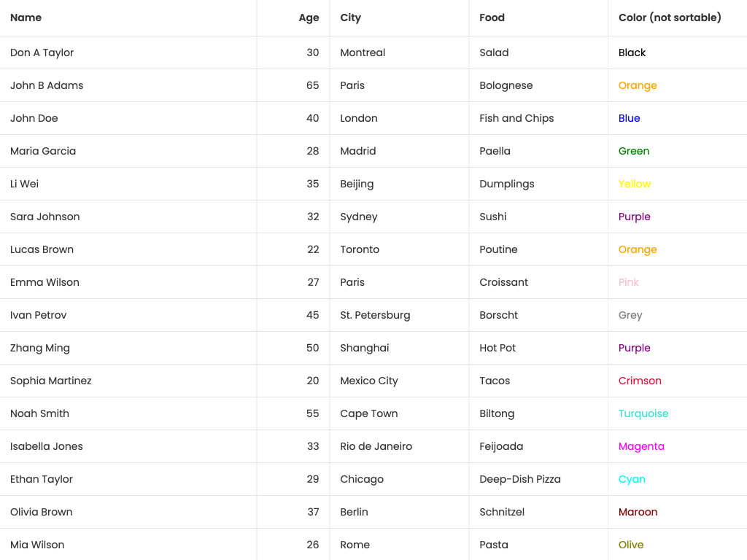
Task: Click the Deep-Dish Pizza food cell
Action: coord(520,479)
